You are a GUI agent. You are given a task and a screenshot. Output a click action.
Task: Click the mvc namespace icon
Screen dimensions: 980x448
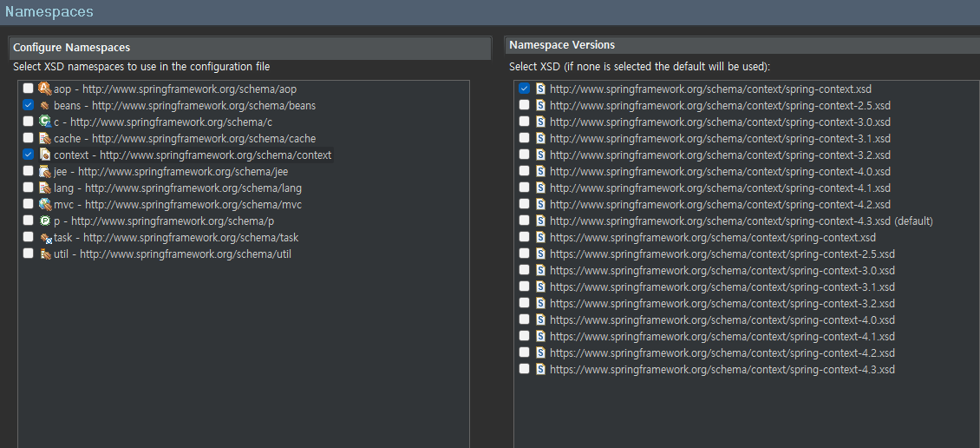(44, 204)
